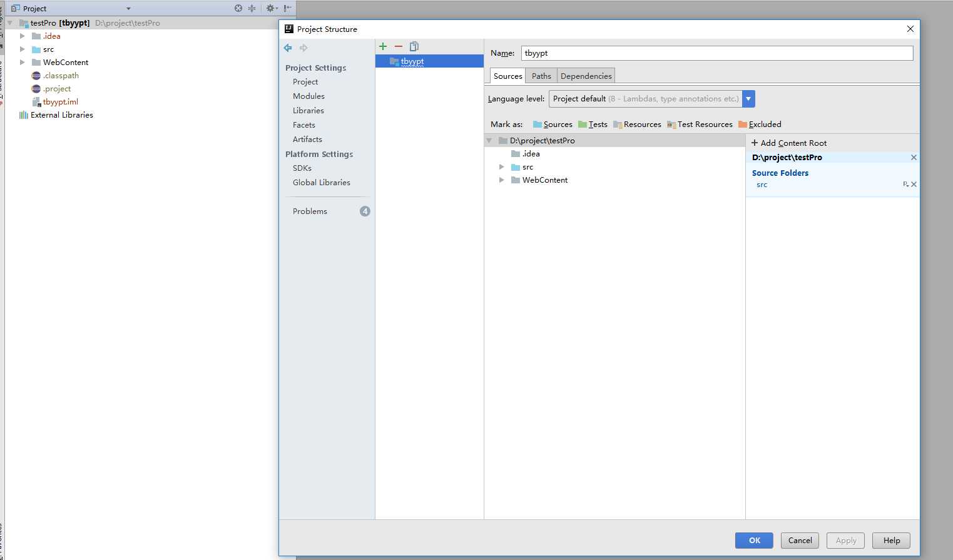Open the Project view selector dropdown
The width and height of the screenshot is (953, 560).
(x=128, y=9)
